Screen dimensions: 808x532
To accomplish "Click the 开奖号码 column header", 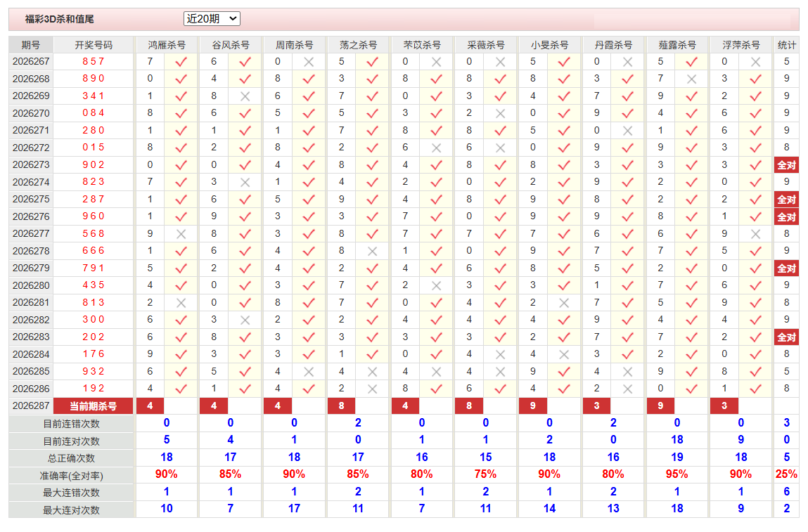I will [94, 45].
